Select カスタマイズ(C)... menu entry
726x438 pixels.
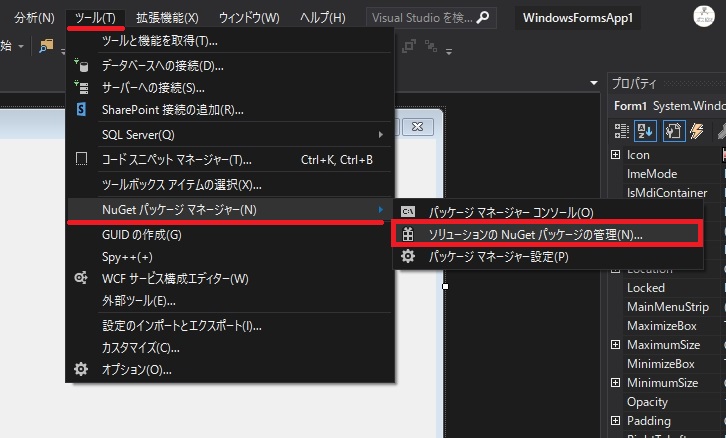click(230, 348)
